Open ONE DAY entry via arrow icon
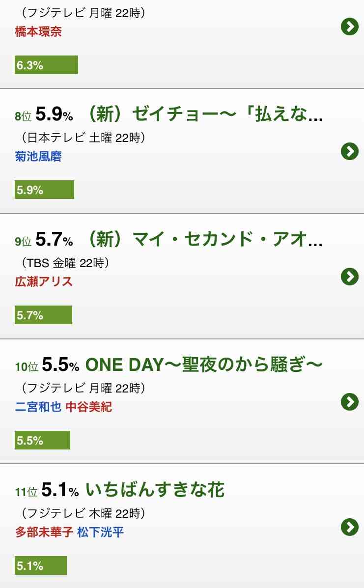364x588 pixels. pos(350,402)
